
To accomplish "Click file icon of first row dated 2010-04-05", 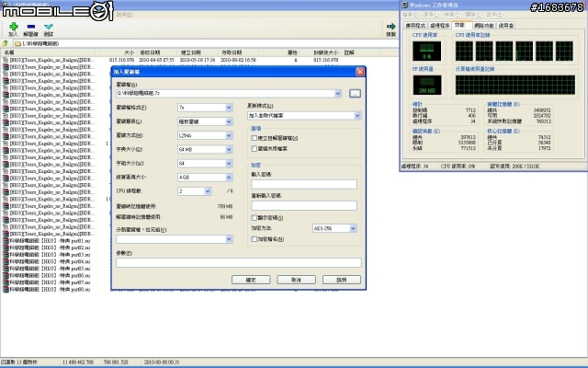I will point(6,60).
